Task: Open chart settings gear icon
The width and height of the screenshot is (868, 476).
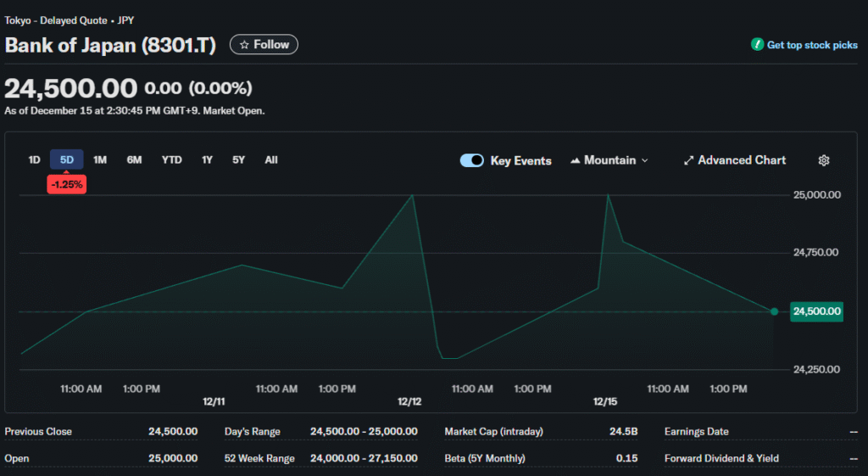Action: pyautogui.click(x=823, y=160)
